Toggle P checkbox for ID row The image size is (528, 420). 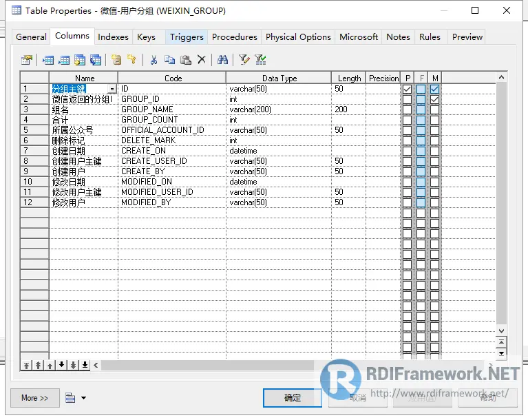[407, 89]
